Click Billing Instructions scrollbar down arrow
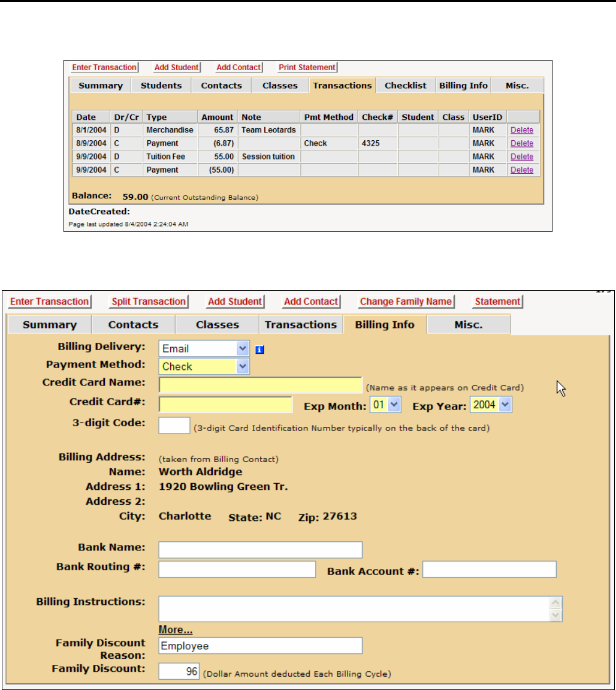 tap(555, 614)
